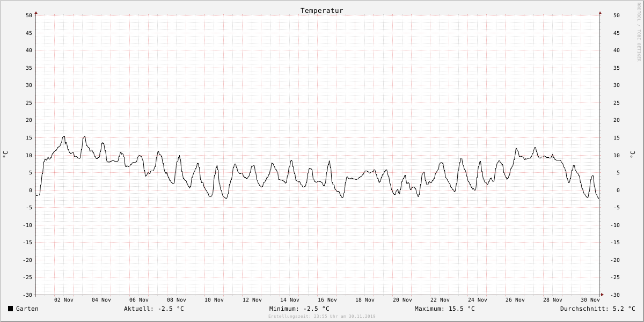Select the "12 Nov" date label
This screenshot has height=322, width=644.
click(x=252, y=300)
